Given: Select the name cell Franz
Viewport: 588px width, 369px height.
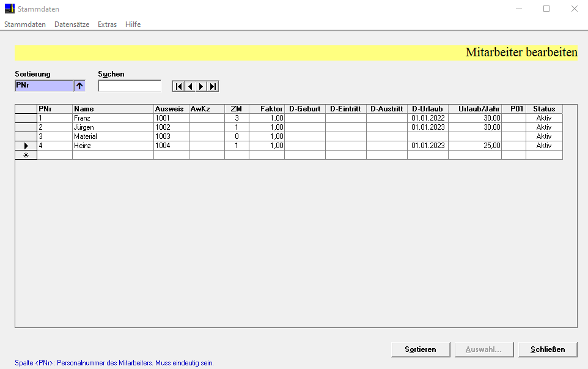Looking at the screenshot, I should (113, 118).
